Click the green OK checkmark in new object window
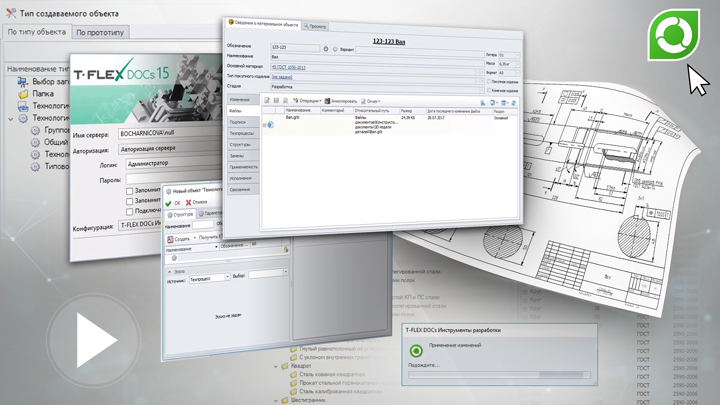Viewport: 720px width, 405px height. (169, 203)
